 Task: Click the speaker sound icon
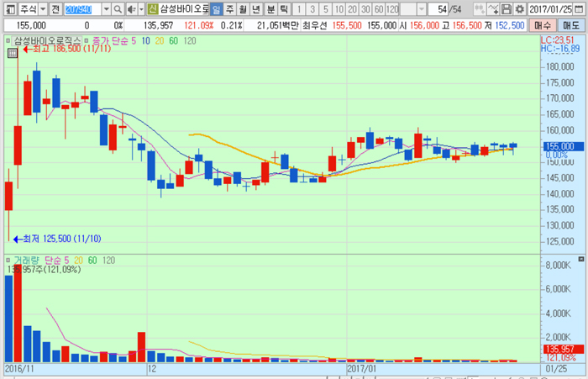131,9
